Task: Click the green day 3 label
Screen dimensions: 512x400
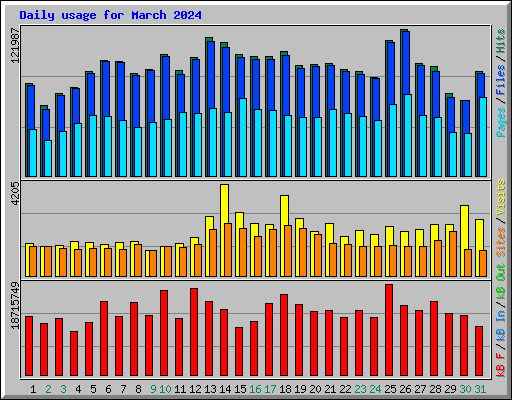Action: pyautogui.click(x=63, y=389)
